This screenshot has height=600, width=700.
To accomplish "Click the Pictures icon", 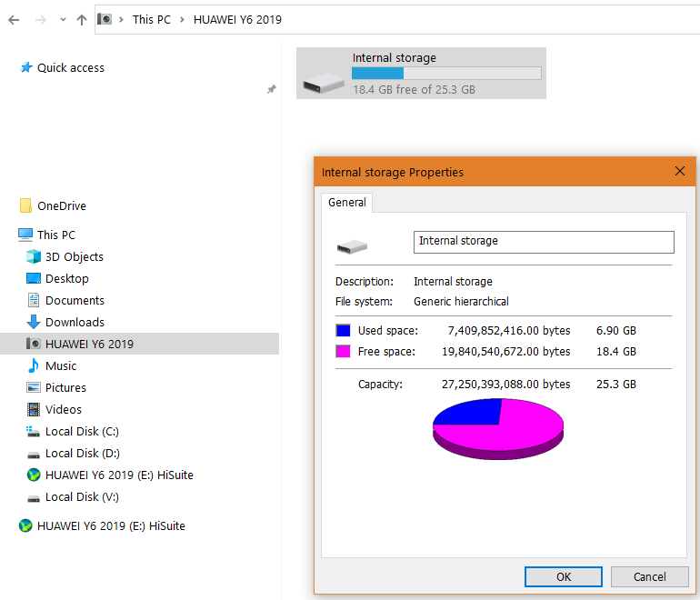I will [x=34, y=387].
